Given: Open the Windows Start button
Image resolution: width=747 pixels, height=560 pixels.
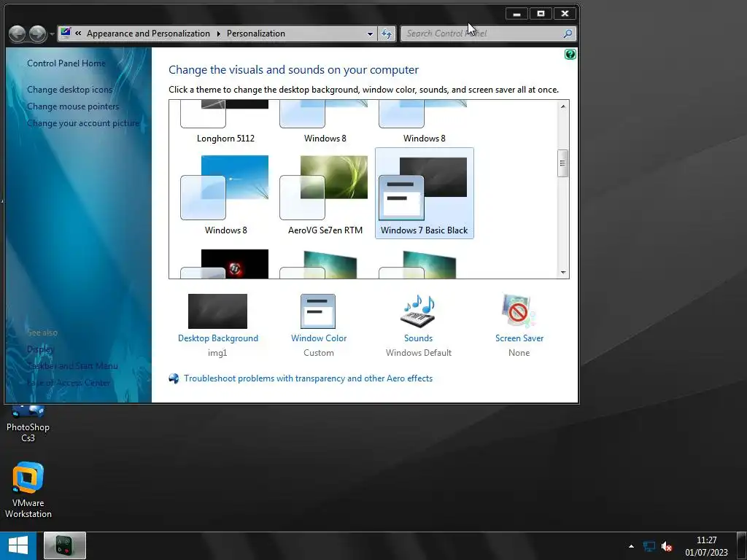Looking at the screenshot, I should [18, 545].
